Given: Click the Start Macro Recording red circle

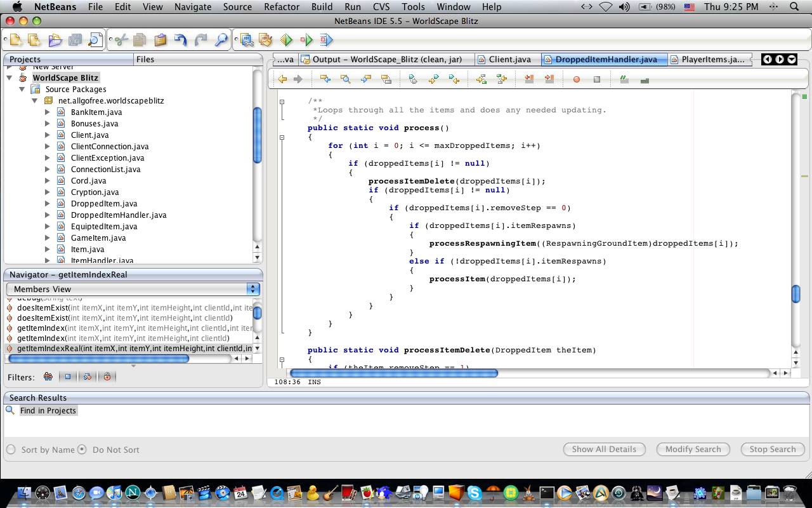Looking at the screenshot, I should [x=577, y=79].
